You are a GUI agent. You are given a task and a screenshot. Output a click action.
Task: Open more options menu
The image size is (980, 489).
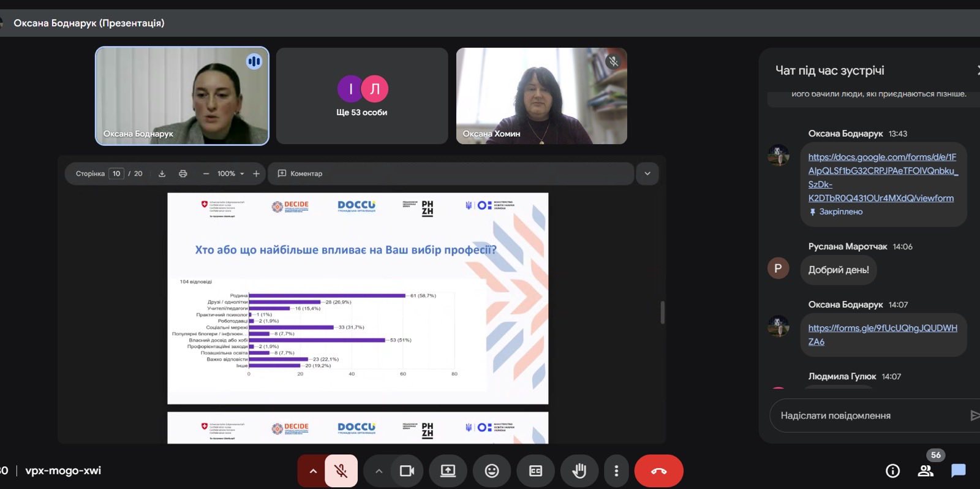(x=616, y=471)
